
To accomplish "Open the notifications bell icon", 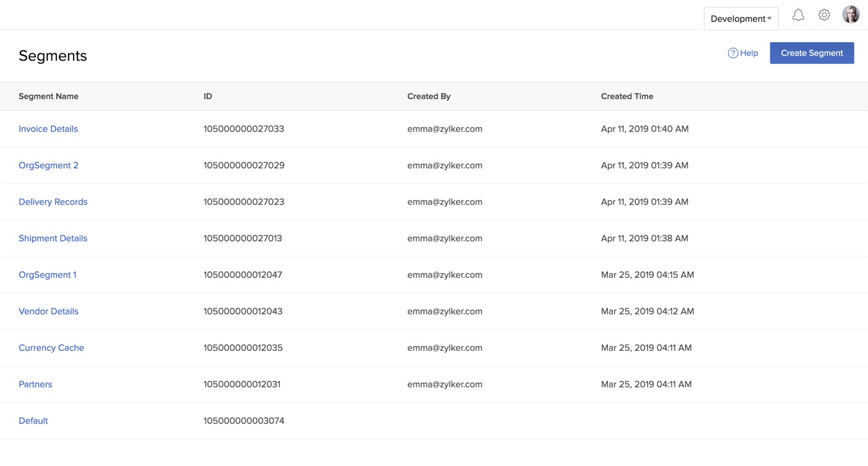I will tap(798, 15).
